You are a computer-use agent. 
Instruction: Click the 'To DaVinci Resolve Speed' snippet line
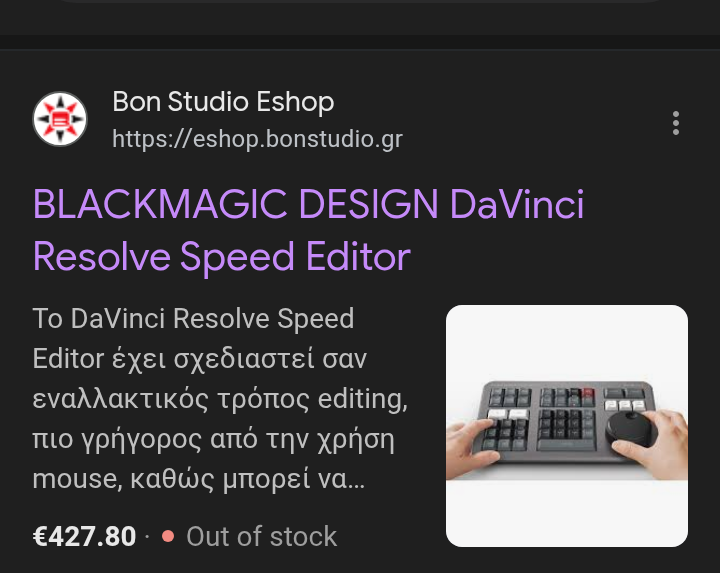(193, 318)
